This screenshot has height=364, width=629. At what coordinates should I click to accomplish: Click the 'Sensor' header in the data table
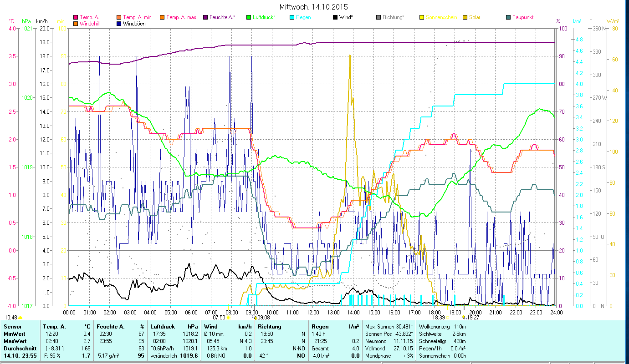pyautogui.click(x=12, y=326)
